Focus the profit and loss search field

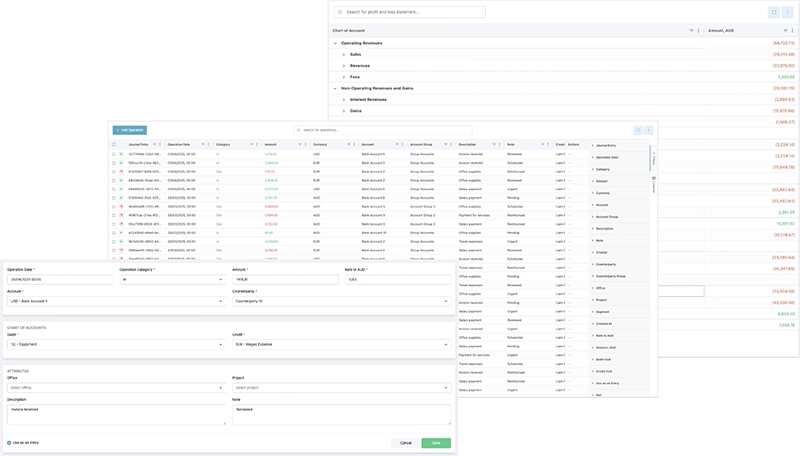409,12
